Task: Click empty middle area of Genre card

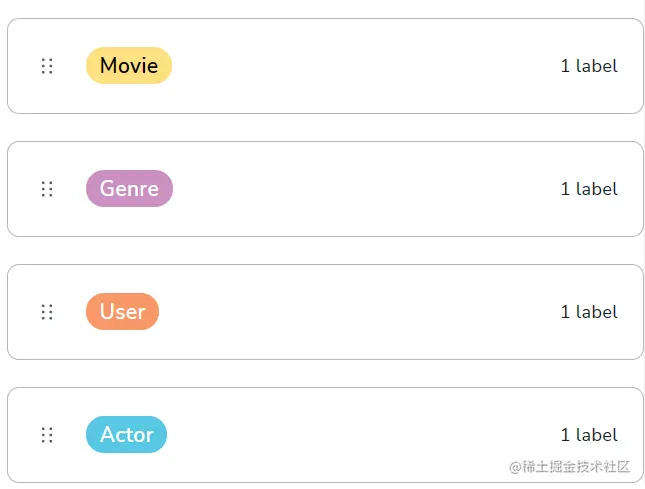Action: click(360, 189)
